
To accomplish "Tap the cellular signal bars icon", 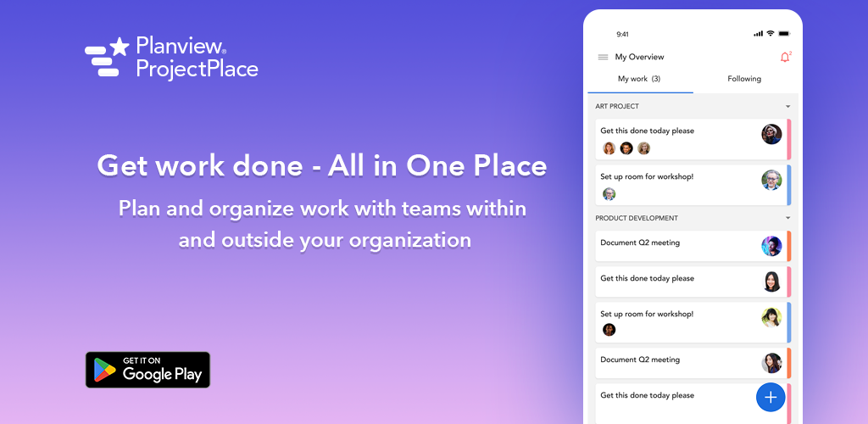I will 759,34.
